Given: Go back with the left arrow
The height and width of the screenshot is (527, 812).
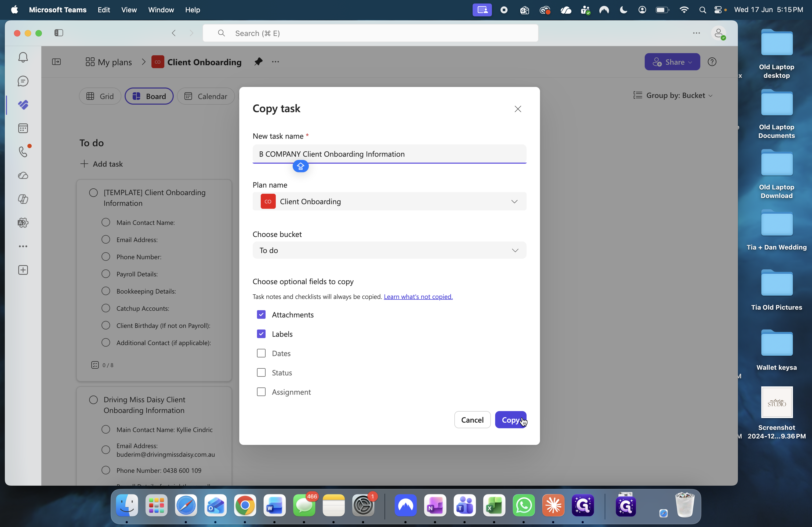Looking at the screenshot, I should 174,33.
